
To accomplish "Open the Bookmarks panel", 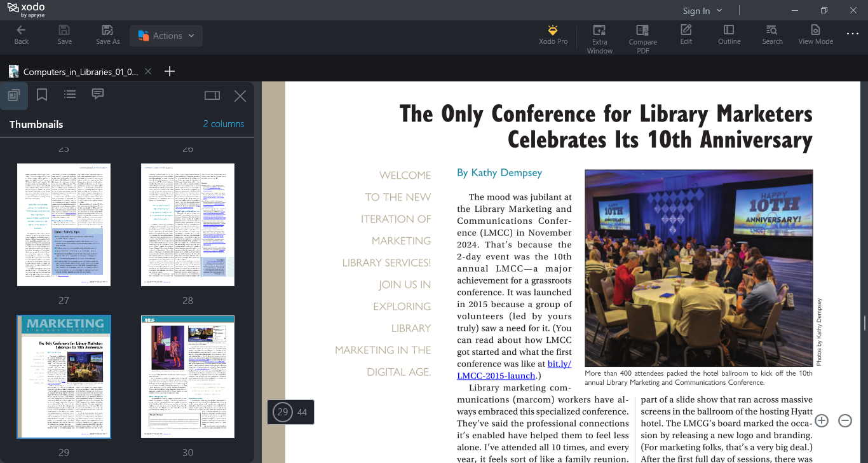I will coord(42,95).
